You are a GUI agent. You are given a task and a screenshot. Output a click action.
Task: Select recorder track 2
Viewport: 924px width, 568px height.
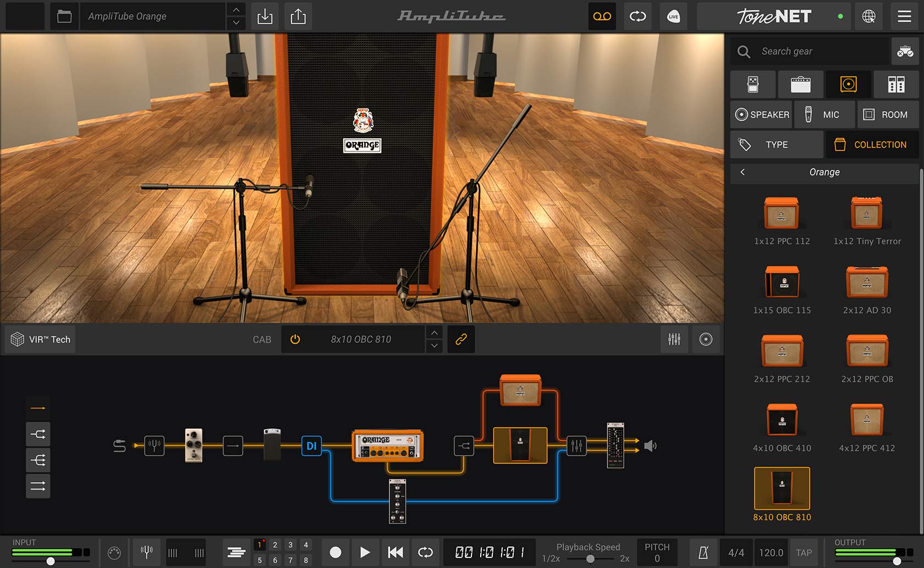click(x=275, y=545)
